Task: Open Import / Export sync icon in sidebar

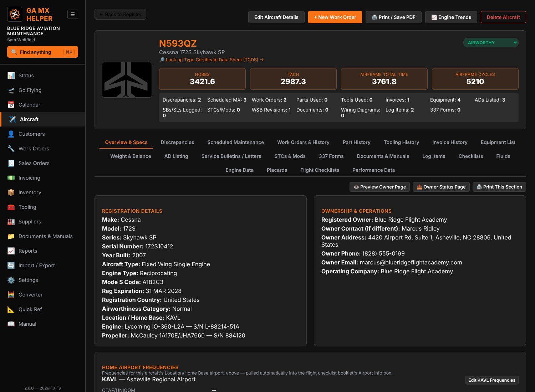Action: click(11, 265)
